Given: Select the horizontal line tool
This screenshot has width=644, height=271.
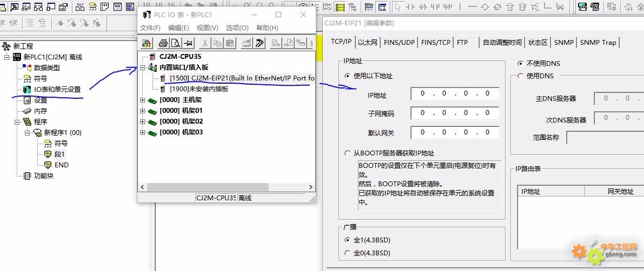Looking at the screenshot, I should point(473,7).
